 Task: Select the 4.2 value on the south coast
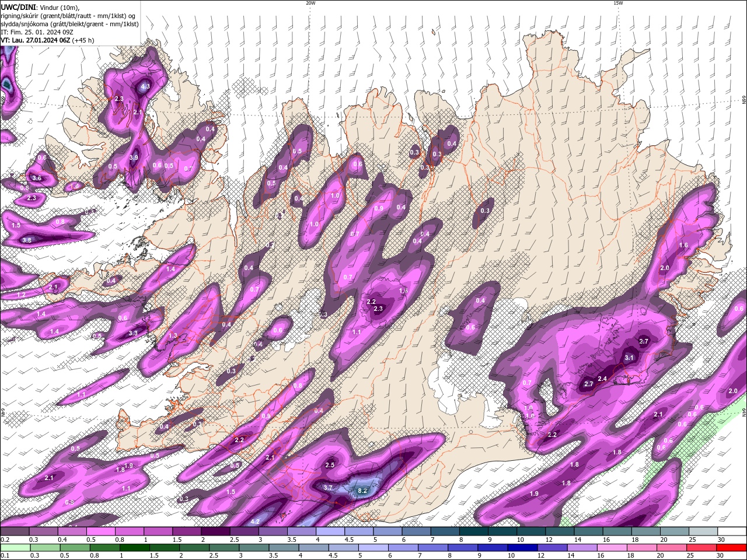click(x=255, y=521)
